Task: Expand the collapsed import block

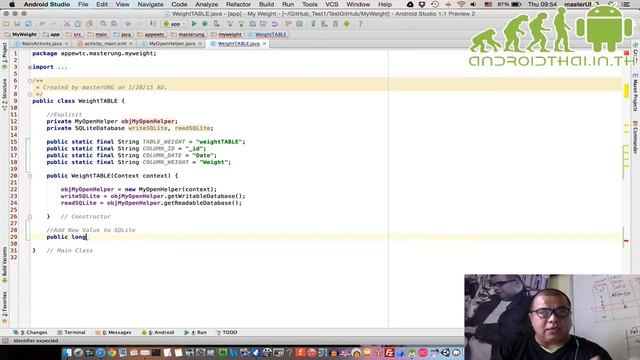Action: click(30, 67)
